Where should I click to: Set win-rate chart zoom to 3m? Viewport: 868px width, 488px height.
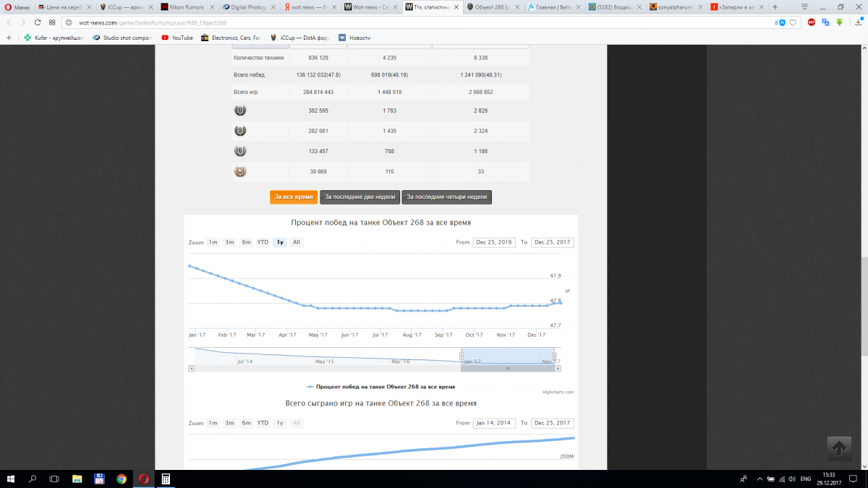229,242
